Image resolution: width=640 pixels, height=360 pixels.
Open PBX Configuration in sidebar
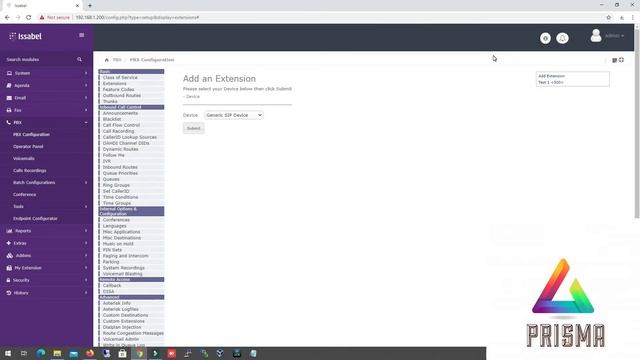click(31, 134)
